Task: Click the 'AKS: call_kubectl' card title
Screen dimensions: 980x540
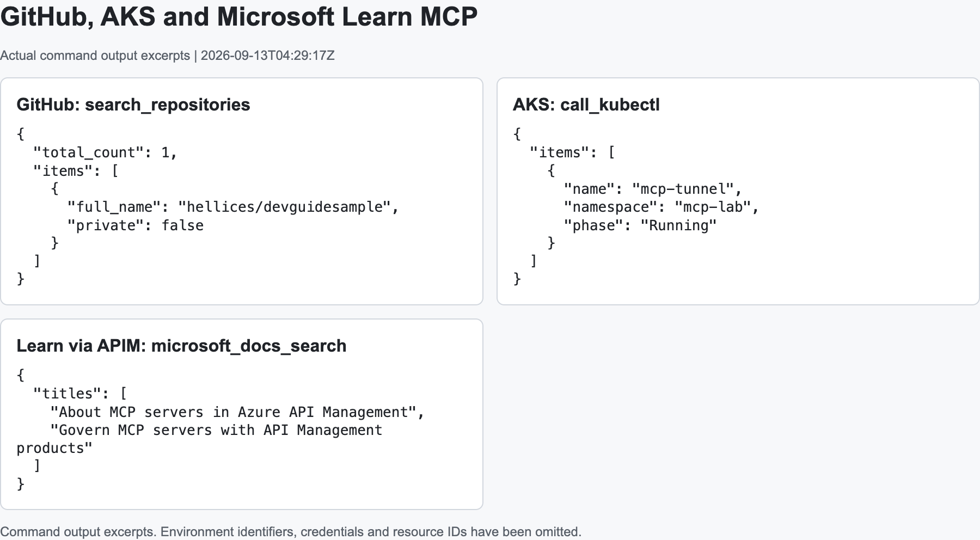Action: pyautogui.click(x=586, y=105)
